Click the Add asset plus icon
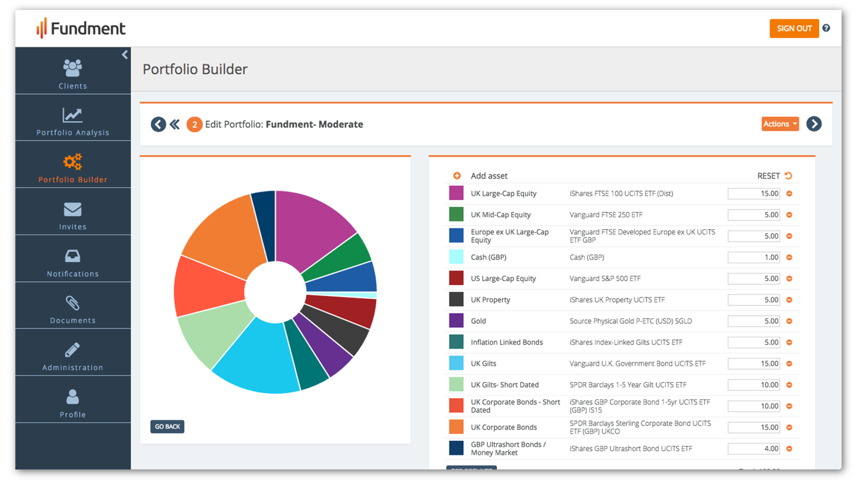 click(457, 176)
